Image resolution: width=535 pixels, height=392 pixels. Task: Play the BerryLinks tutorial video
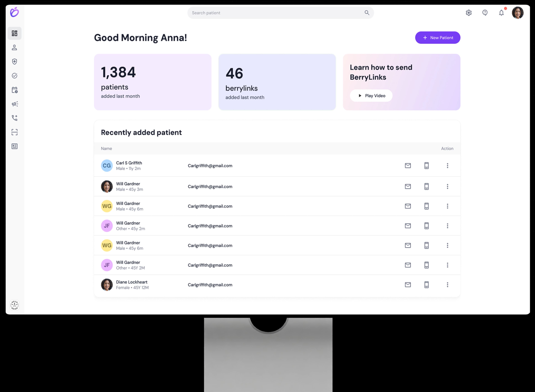[x=371, y=96]
